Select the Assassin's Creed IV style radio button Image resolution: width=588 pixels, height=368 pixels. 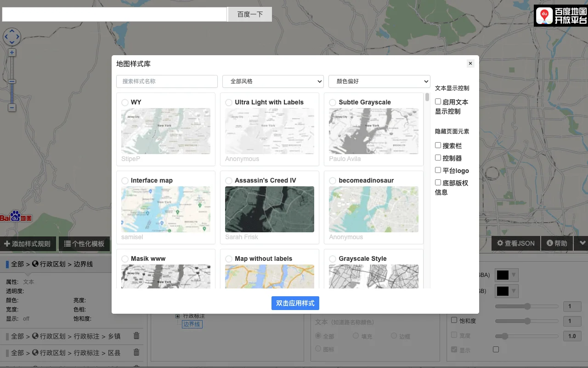pyautogui.click(x=228, y=180)
